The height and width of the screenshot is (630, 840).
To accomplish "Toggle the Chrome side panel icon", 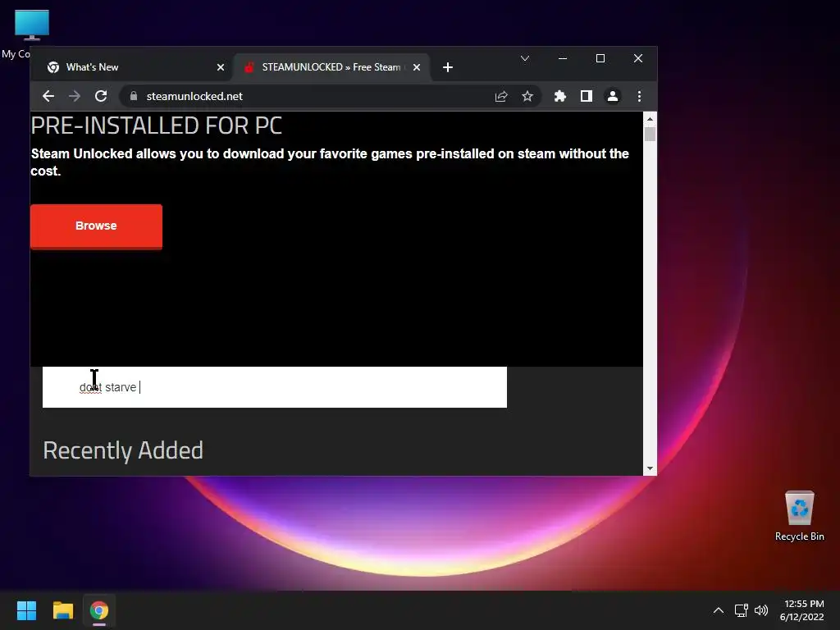I will point(586,97).
